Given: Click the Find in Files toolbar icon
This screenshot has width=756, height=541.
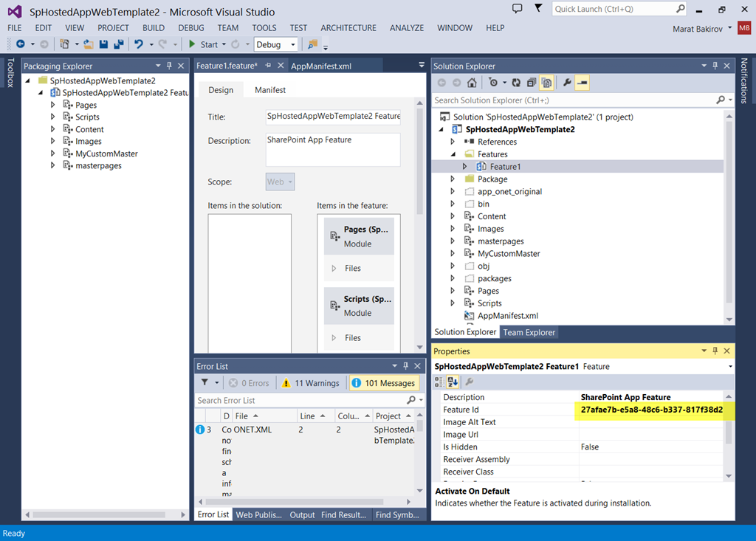Looking at the screenshot, I should click(312, 44).
